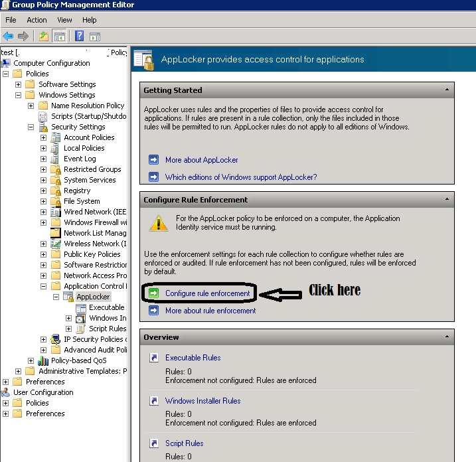Click the Executable Rules tree icon

[x=81, y=308]
